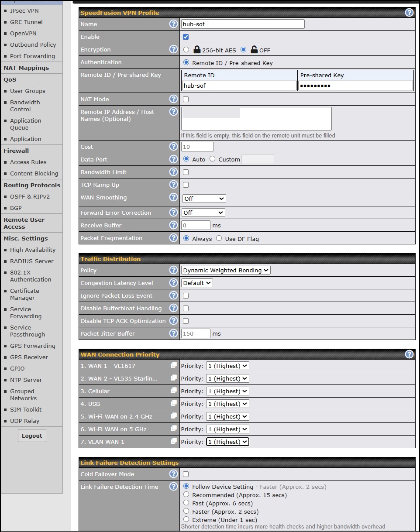Show Receive Buffer help icon

[173, 225]
